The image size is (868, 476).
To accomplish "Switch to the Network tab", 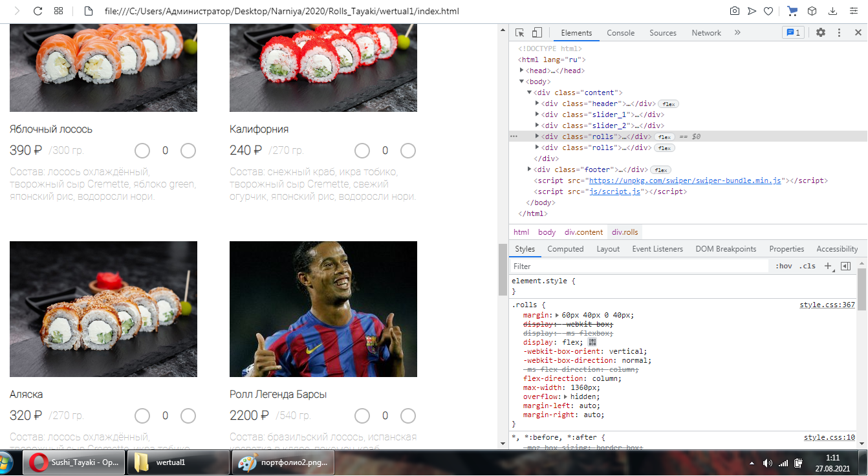I will click(706, 33).
